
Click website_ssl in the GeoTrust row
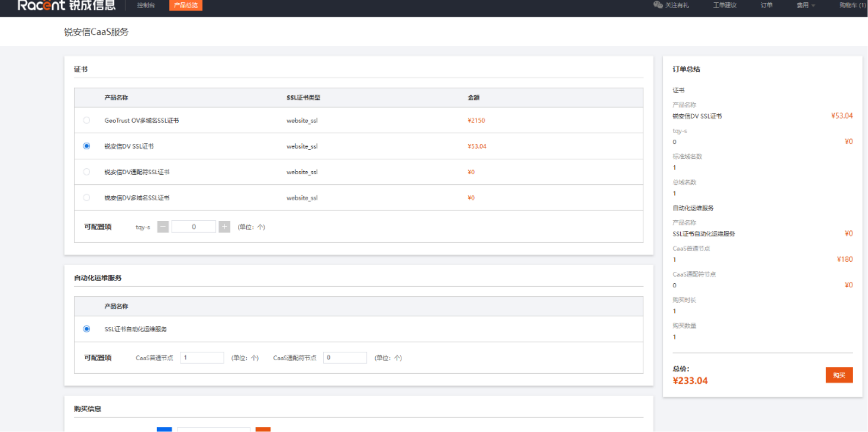point(302,121)
